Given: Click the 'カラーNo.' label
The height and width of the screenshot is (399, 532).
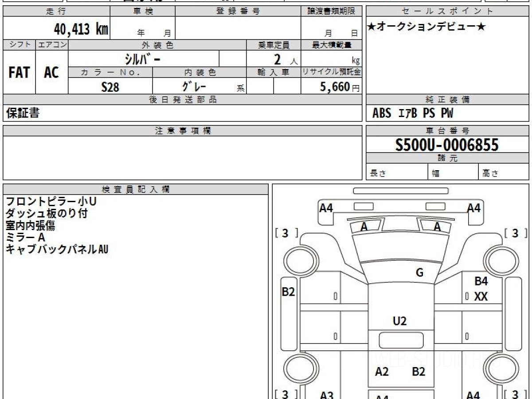Looking at the screenshot, I should tap(110, 72).
